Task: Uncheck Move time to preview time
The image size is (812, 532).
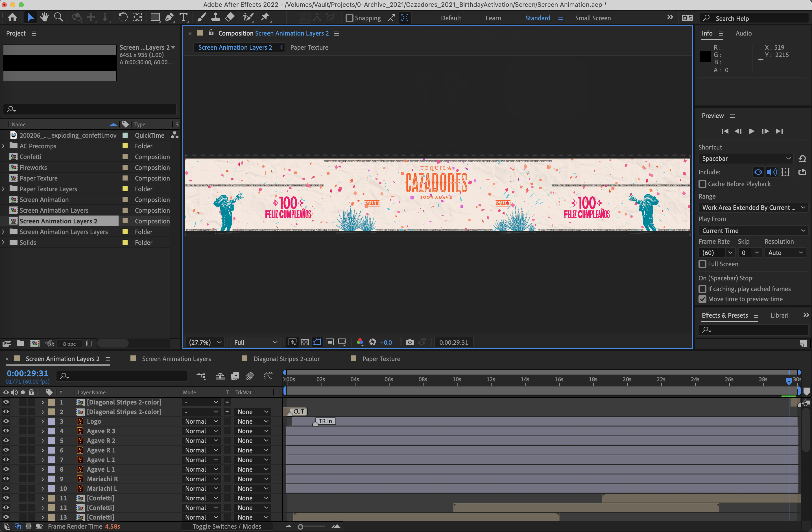Action: pyautogui.click(x=702, y=299)
